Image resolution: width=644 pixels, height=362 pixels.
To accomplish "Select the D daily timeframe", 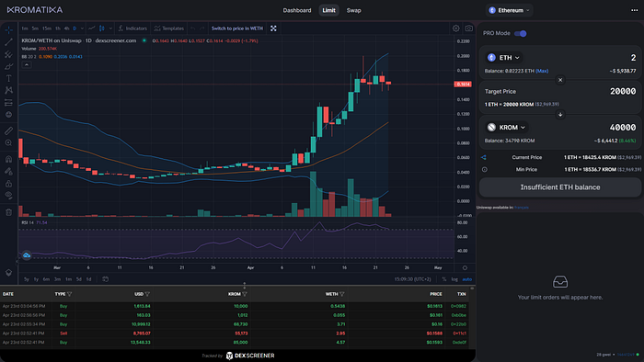I will [75, 28].
